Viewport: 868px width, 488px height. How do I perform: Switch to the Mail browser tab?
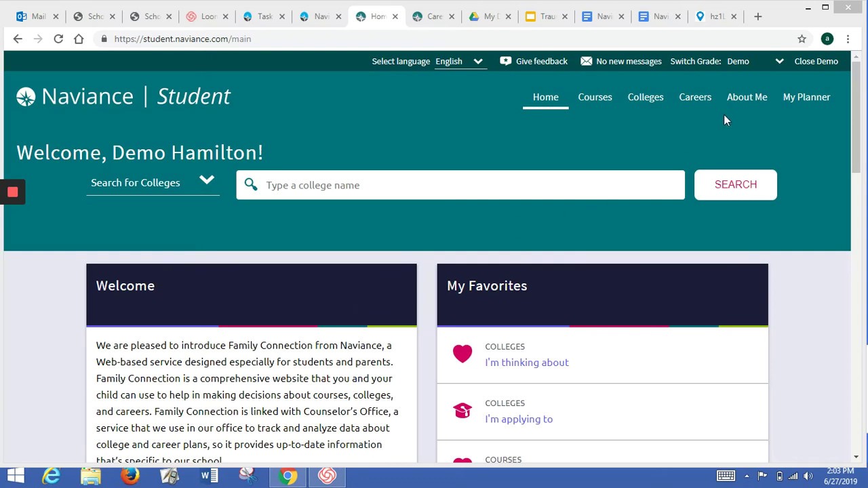pos(36,16)
